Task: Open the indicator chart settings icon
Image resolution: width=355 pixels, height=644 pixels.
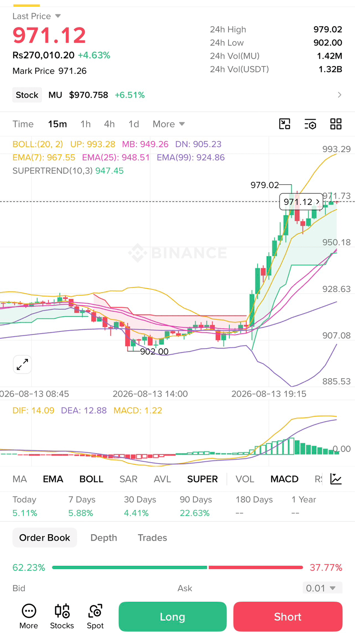Action: pyautogui.click(x=336, y=479)
